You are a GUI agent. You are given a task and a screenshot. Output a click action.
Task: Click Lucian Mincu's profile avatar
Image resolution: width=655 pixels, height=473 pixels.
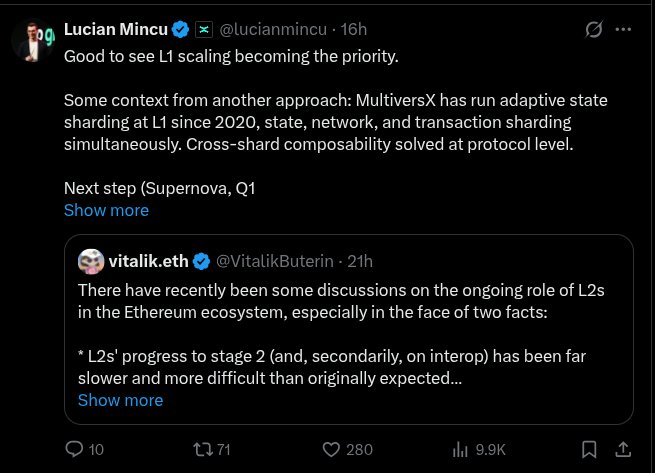pos(32,39)
